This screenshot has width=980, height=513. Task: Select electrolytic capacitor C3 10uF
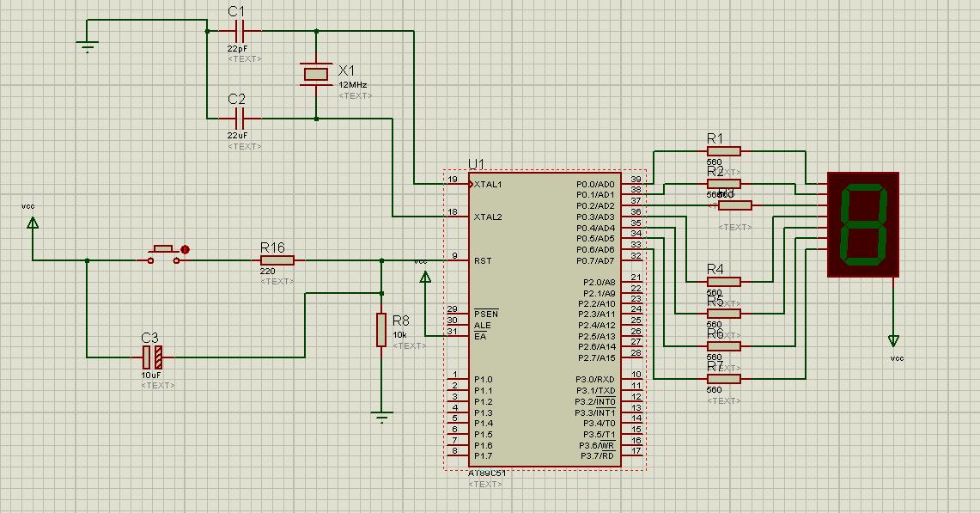tap(152, 355)
